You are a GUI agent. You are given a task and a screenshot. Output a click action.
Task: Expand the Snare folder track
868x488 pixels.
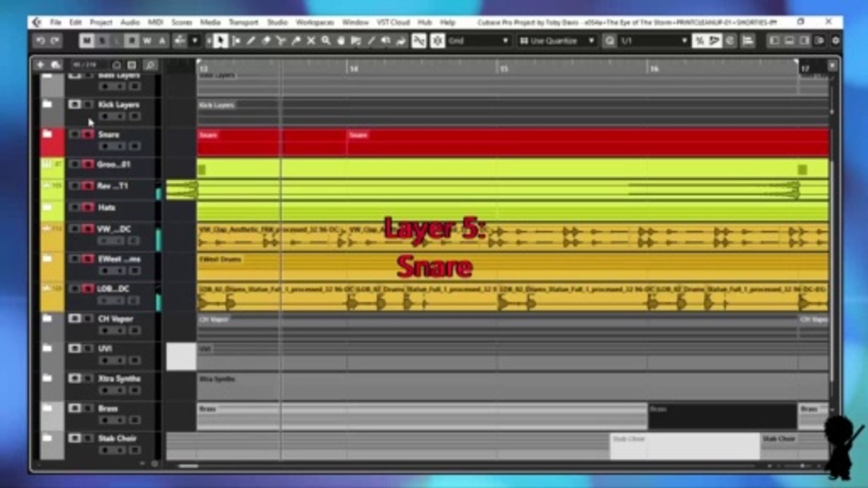(47, 134)
